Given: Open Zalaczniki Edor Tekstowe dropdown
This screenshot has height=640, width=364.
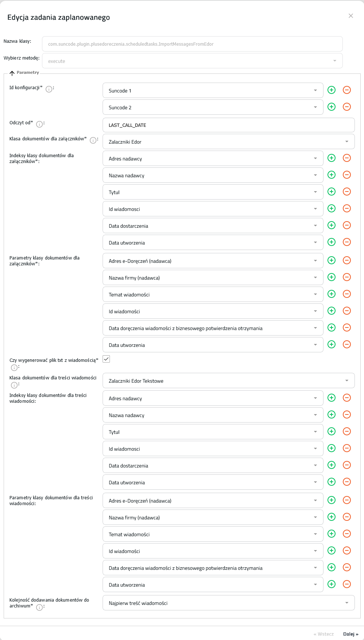Looking at the screenshot, I should pos(229,380).
